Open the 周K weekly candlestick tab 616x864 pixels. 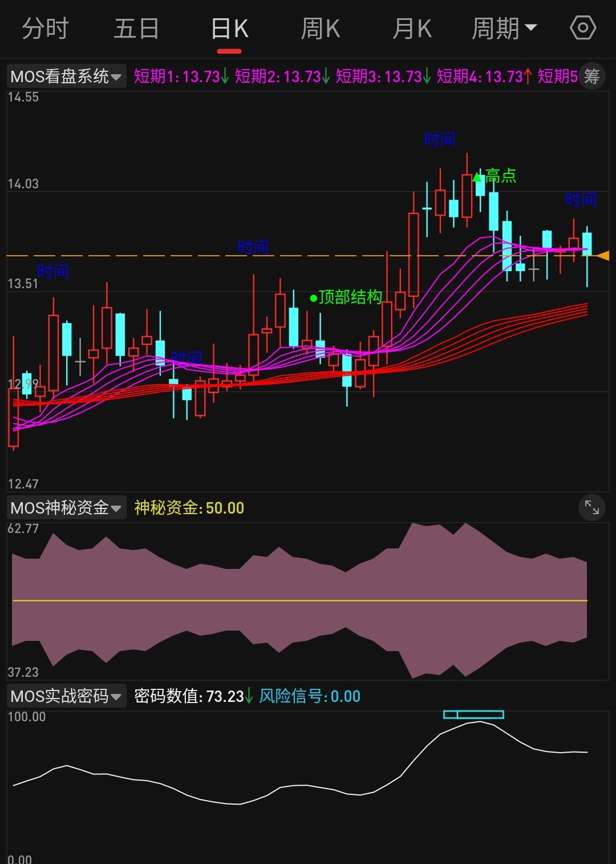click(321, 29)
